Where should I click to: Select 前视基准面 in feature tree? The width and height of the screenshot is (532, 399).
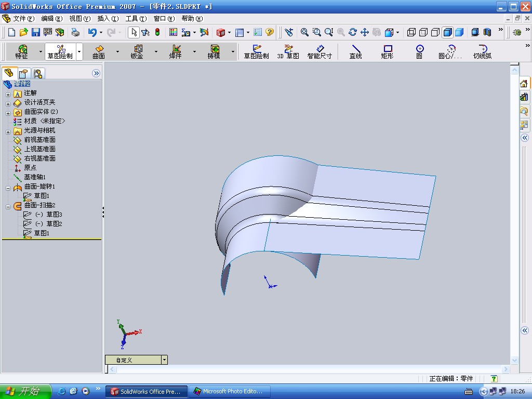pyautogui.click(x=39, y=140)
